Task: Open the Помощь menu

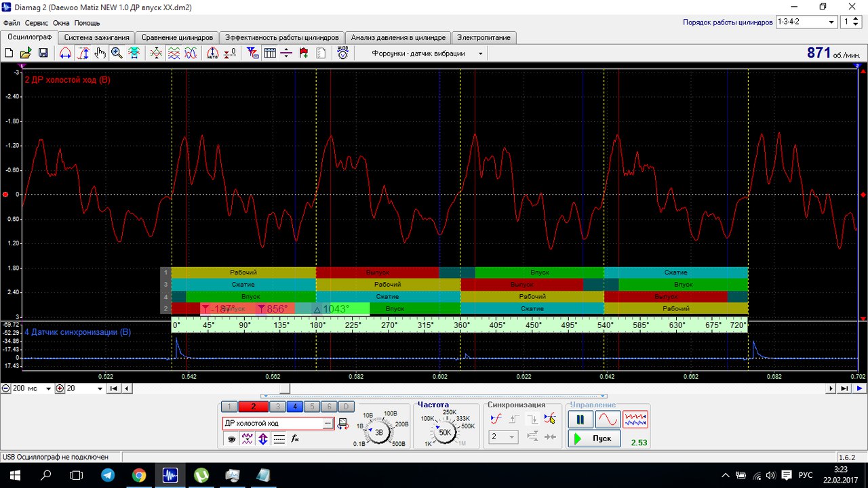Action: (x=87, y=23)
